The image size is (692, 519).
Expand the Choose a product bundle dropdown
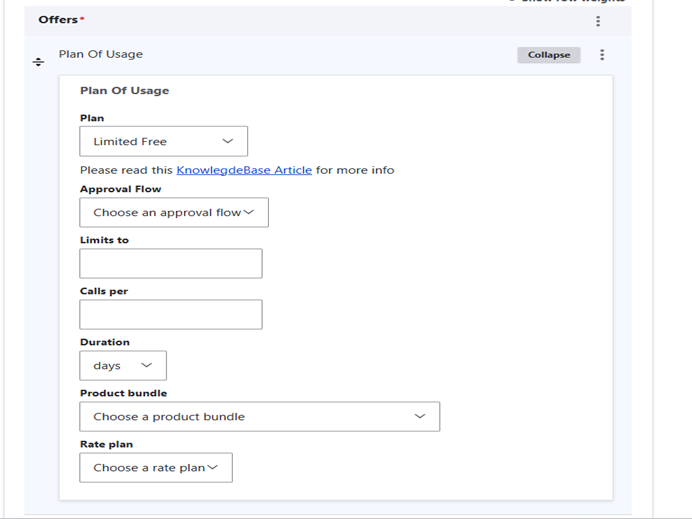tap(260, 417)
